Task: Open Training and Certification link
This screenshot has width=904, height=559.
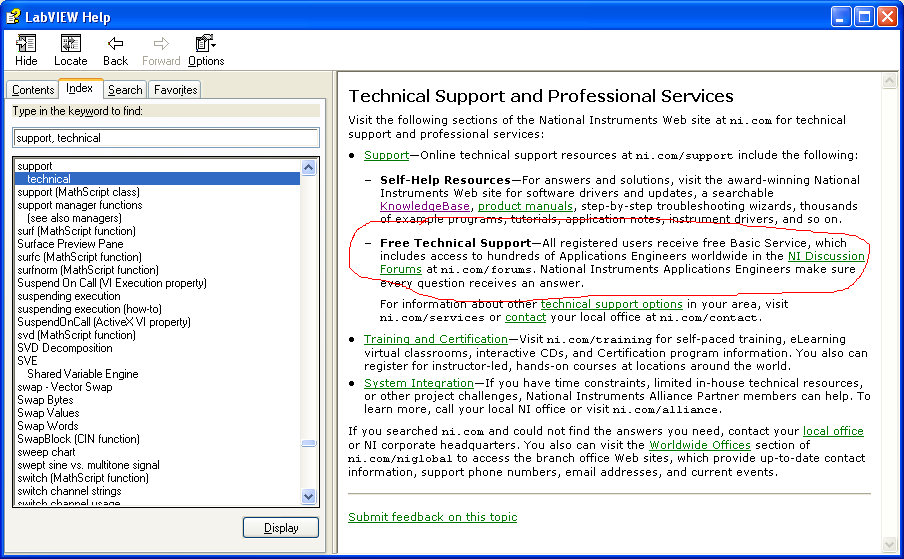Action: point(435,339)
